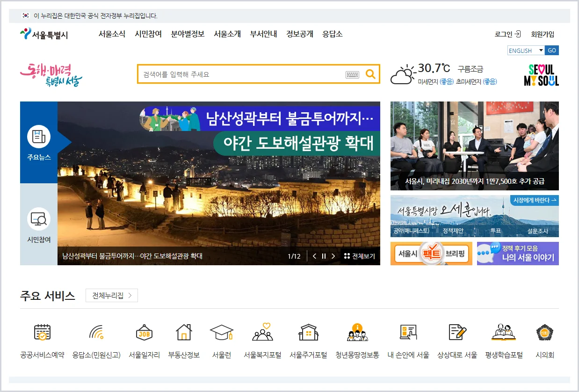Open 서울일자리 JOB icon
579x392 pixels.
click(144, 332)
